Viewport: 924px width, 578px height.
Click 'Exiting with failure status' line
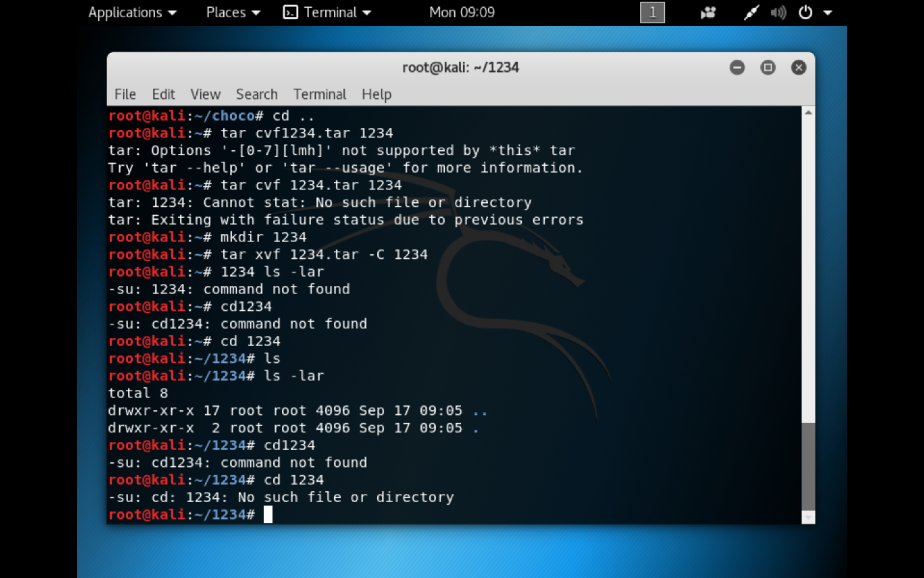346,220
